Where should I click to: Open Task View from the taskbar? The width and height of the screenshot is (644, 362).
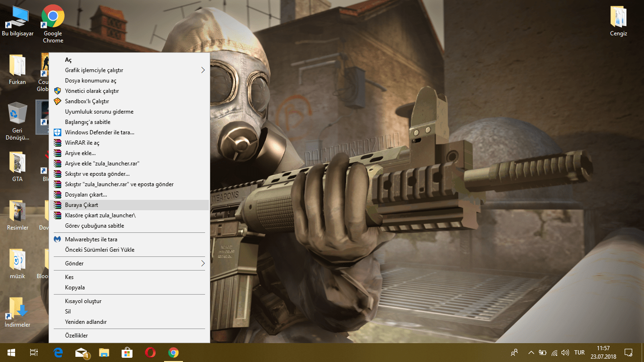click(33, 353)
